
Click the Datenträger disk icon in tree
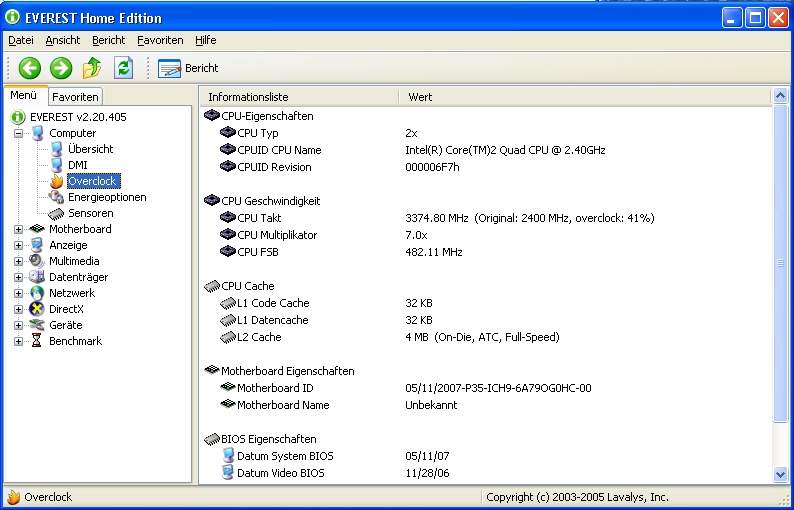click(x=36, y=277)
